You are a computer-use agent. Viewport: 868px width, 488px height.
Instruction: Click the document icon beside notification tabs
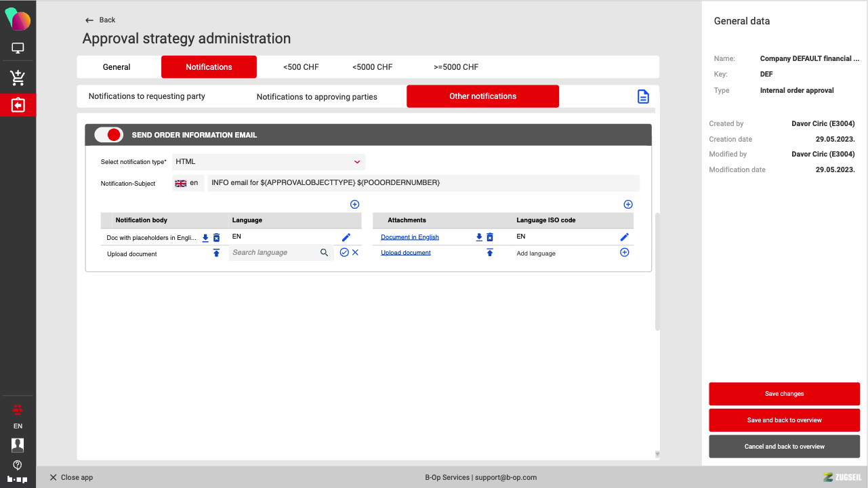pyautogui.click(x=643, y=96)
